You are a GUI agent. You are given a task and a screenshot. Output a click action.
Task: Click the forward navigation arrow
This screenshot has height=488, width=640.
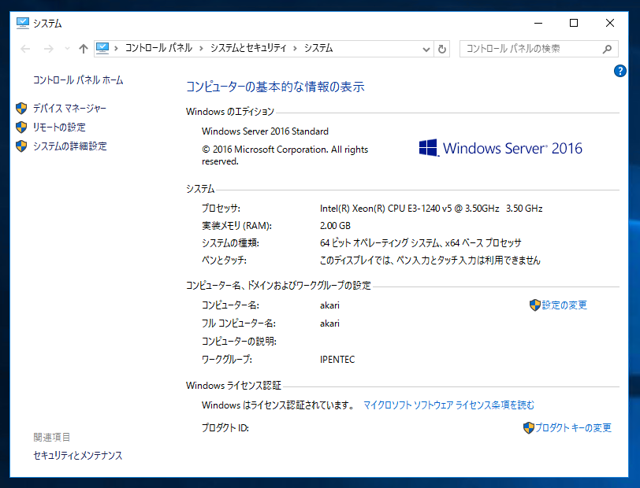tap(49, 49)
